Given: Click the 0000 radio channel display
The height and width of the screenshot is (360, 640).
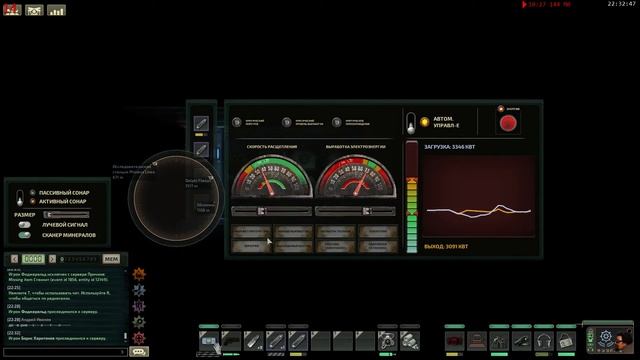Looking at the screenshot, I should [33, 259].
